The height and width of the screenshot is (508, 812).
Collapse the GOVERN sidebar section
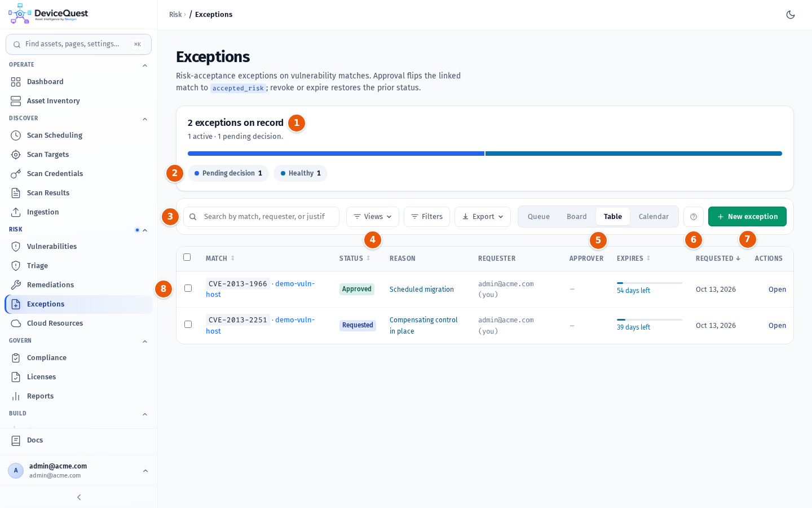145,341
